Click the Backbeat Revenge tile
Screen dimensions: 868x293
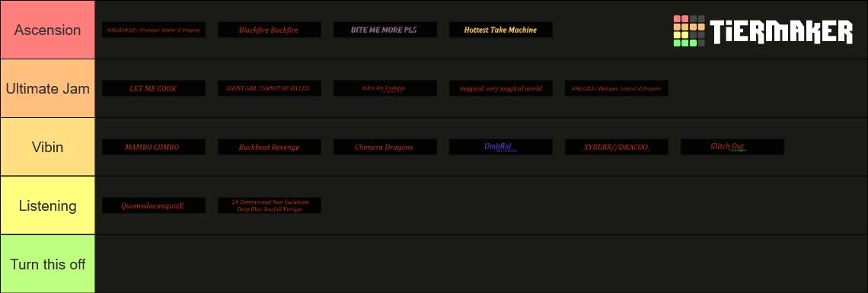pyautogui.click(x=269, y=147)
